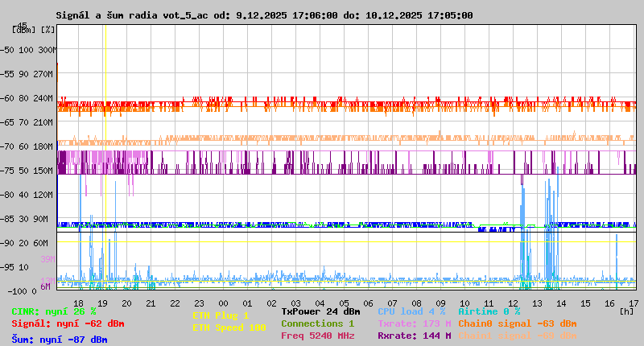Click the yellow horizontal line in the graph

pyautogui.click(x=322, y=241)
